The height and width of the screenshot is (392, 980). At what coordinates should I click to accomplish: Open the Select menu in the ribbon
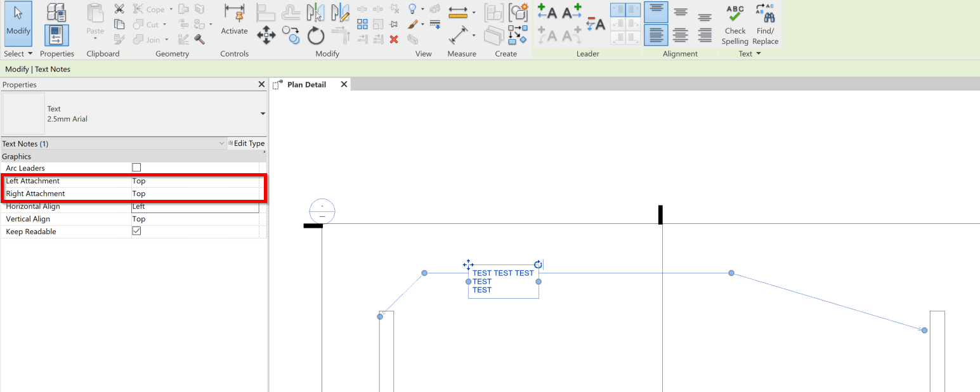(18, 53)
